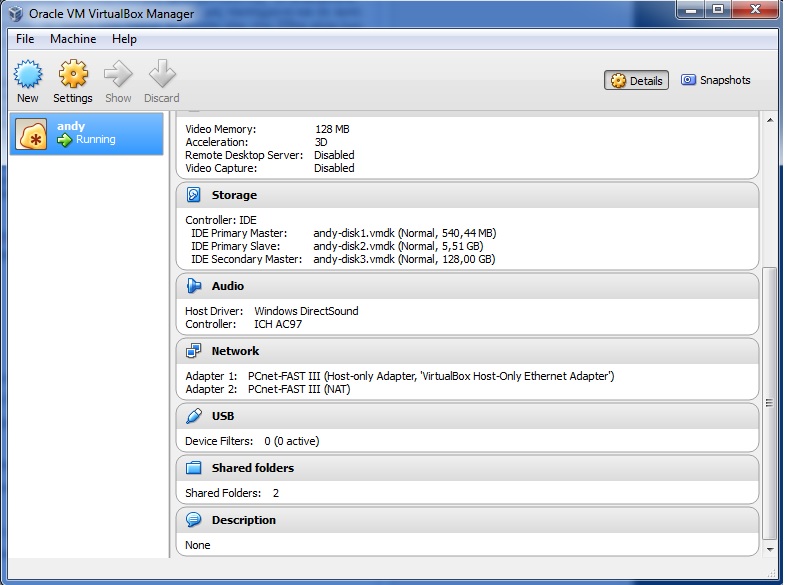Click Adapter 1 Host-only Adapter line
The height and width of the screenshot is (585, 785).
(x=400, y=376)
